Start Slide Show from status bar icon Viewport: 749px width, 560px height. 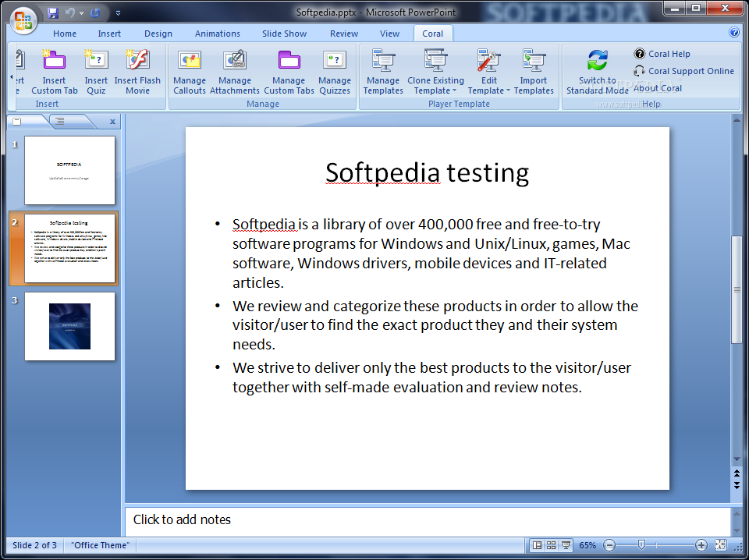(x=566, y=545)
